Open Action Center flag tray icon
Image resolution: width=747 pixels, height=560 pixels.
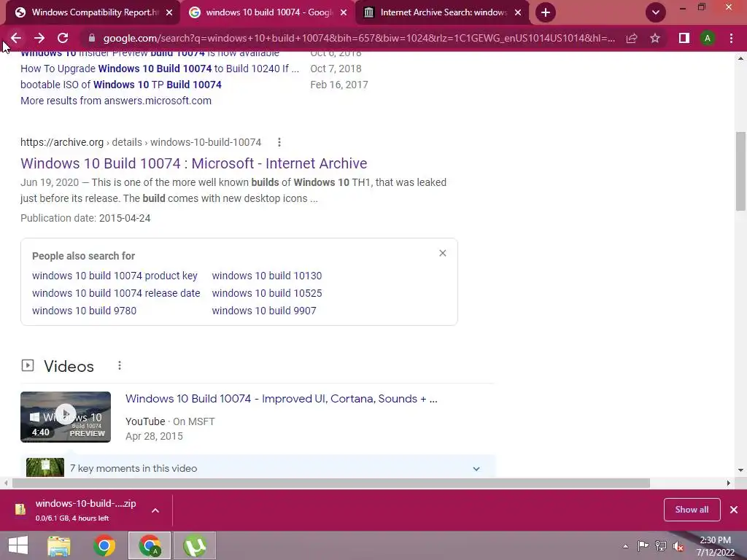coord(643,545)
